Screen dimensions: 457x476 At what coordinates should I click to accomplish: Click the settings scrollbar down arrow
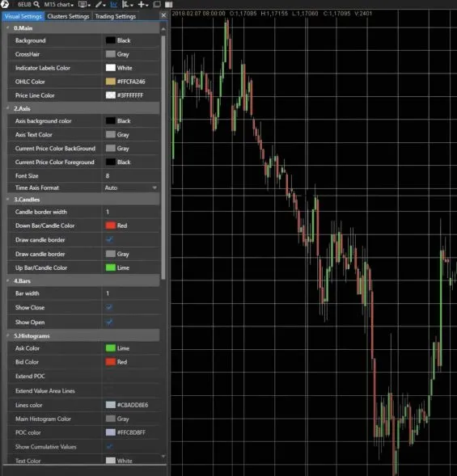(163, 457)
